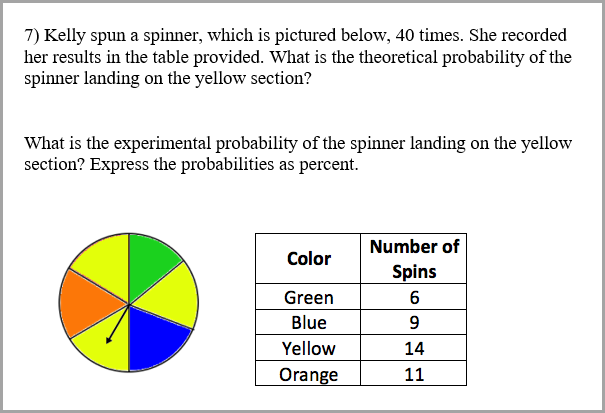The height and width of the screenshot is (413, 605).
Task: Click the value 9 for Blue spins
Action: (414, 323)
